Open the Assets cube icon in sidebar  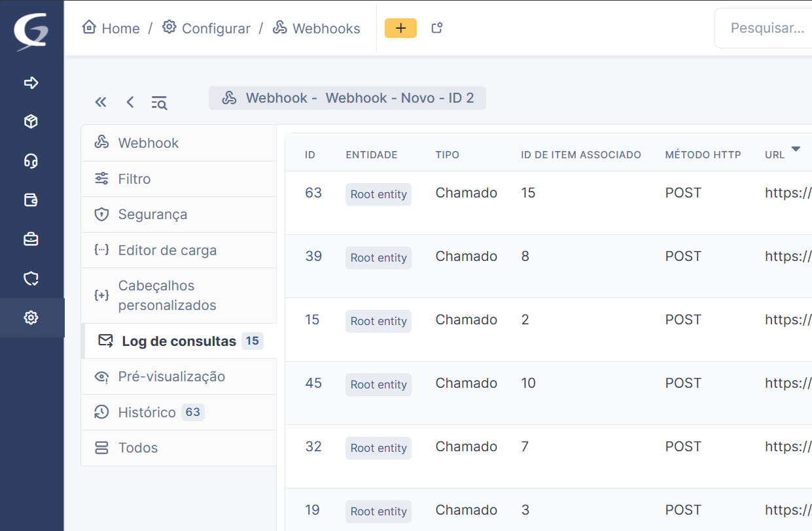[31, 122]
